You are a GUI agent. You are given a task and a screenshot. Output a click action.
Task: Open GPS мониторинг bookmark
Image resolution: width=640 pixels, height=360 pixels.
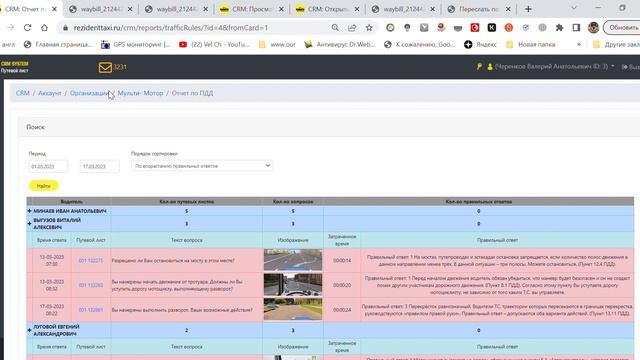click(x=136, y=44)
